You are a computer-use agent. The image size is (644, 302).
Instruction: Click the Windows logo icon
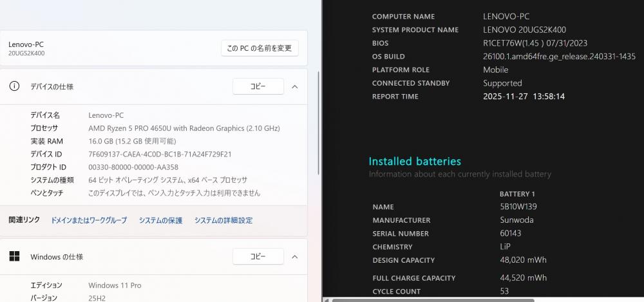[14, 256]
